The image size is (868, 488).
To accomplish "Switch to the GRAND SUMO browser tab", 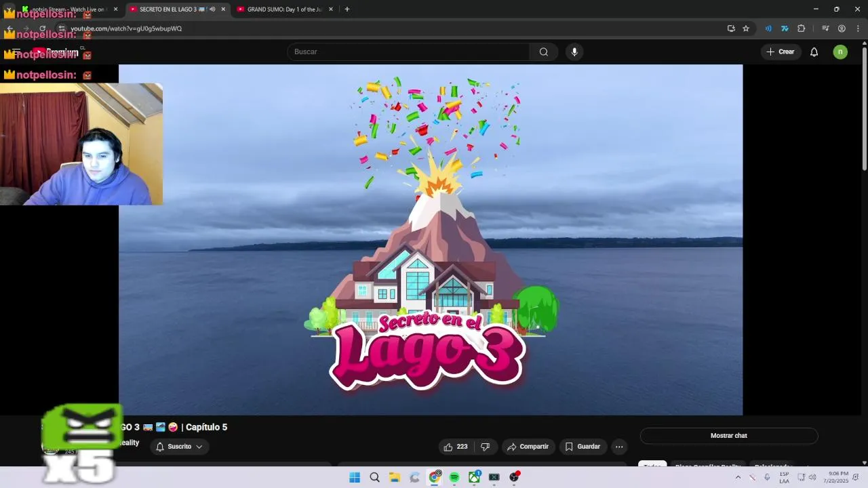I will pos(285,9).
